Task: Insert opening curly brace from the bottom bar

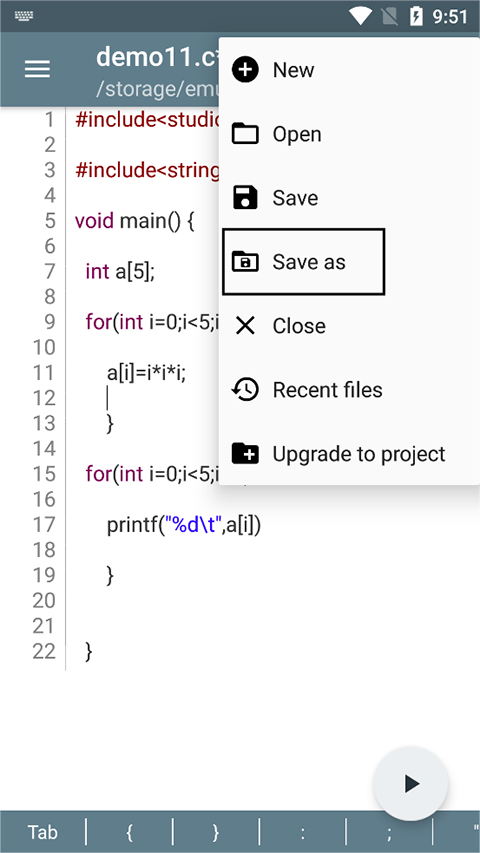Action: pos(130,832)
